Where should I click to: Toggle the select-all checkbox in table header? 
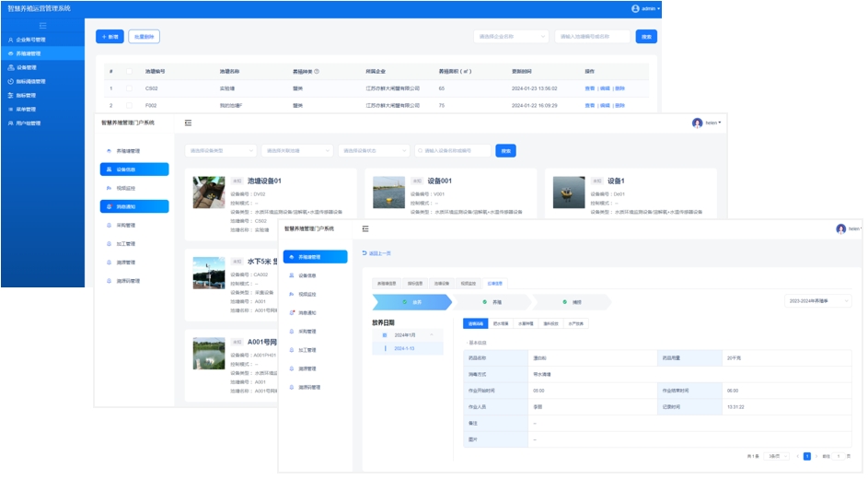(x=130, y=72)
